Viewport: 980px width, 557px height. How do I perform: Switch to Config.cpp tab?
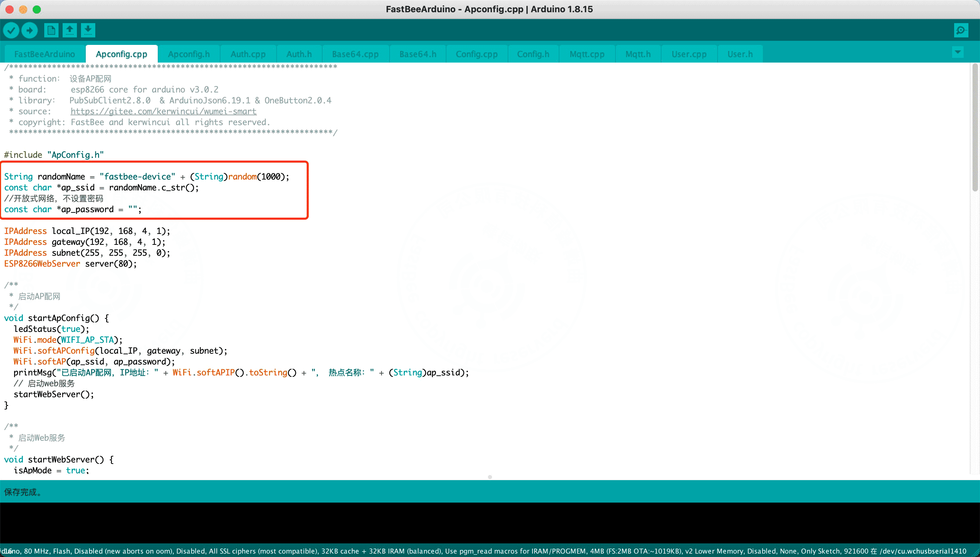point(477,54)
